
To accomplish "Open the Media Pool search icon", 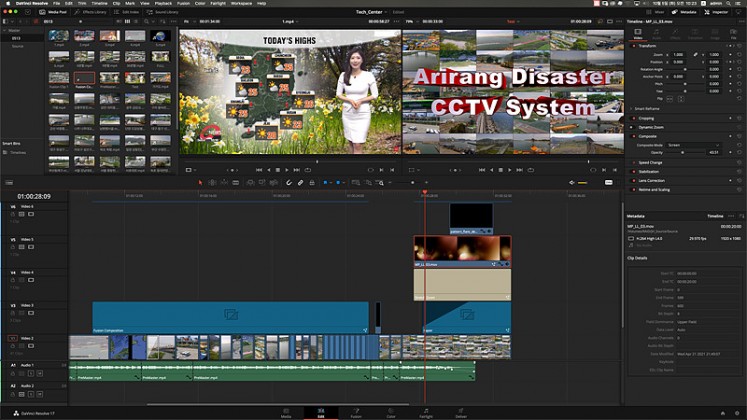I will pos(147,21).
